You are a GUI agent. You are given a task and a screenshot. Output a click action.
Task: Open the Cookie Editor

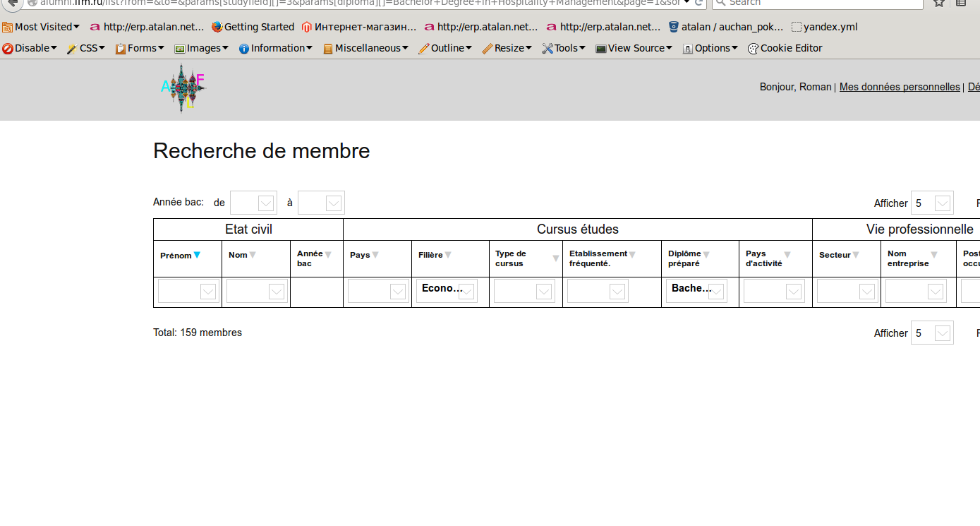click(x=785, y=48)
